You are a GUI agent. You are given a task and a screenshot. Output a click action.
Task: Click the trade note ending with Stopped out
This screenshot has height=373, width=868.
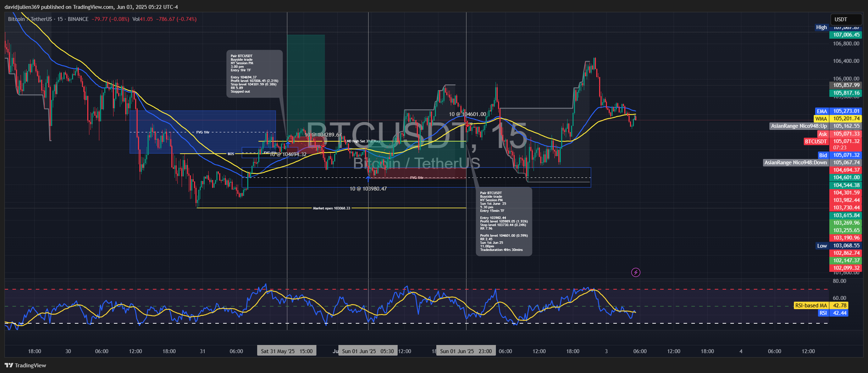(x=255, y=73)
